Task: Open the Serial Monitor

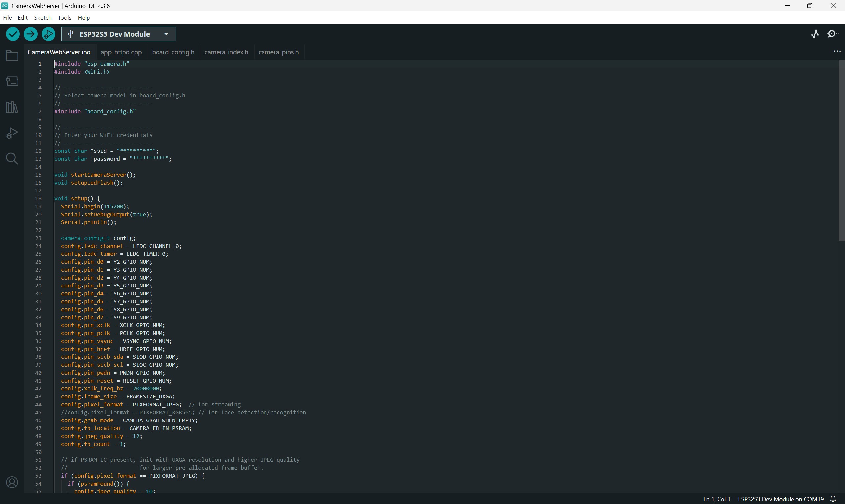Action: point(833,34)
